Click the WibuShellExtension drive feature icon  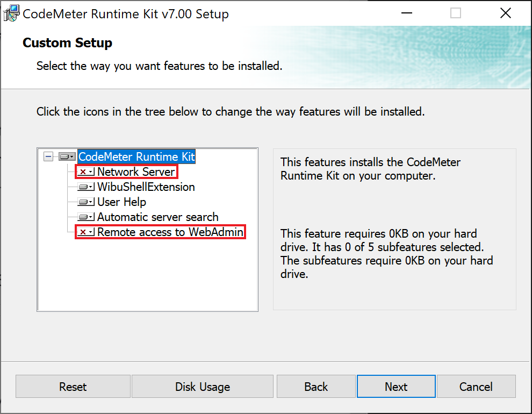point(85,187)
